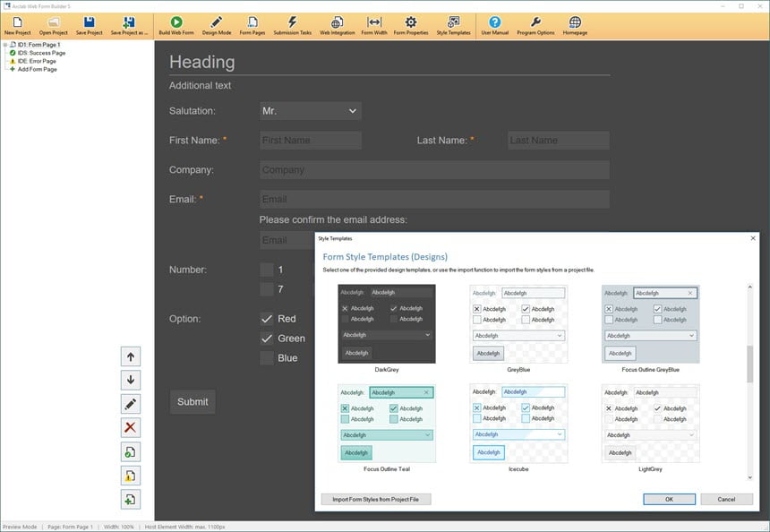
Task: Click the Style Templates scrollbar thumb
Action: (x=750, y=364)
